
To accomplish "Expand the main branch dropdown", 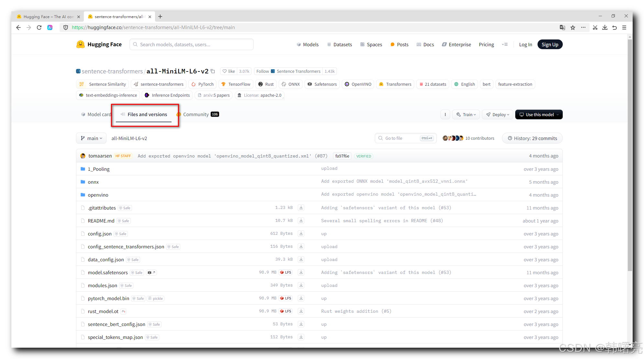I will tap(91, 138).
